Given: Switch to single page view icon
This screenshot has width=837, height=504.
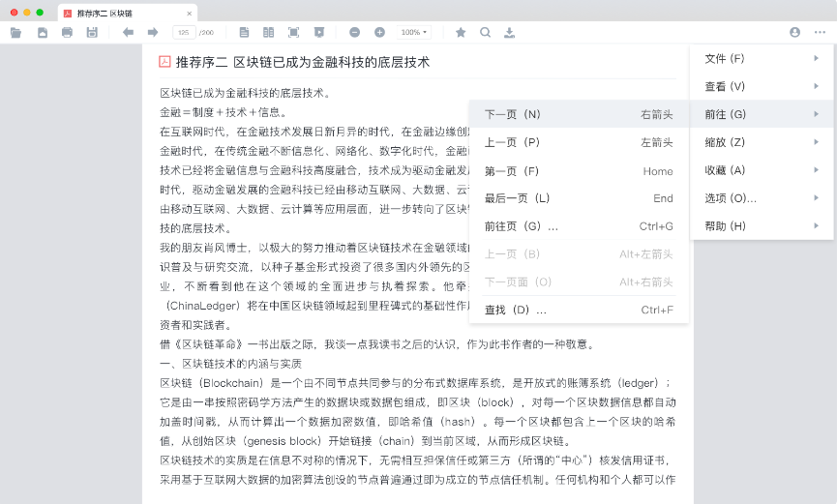Looking at the screenshot, I should click(244, 33).
